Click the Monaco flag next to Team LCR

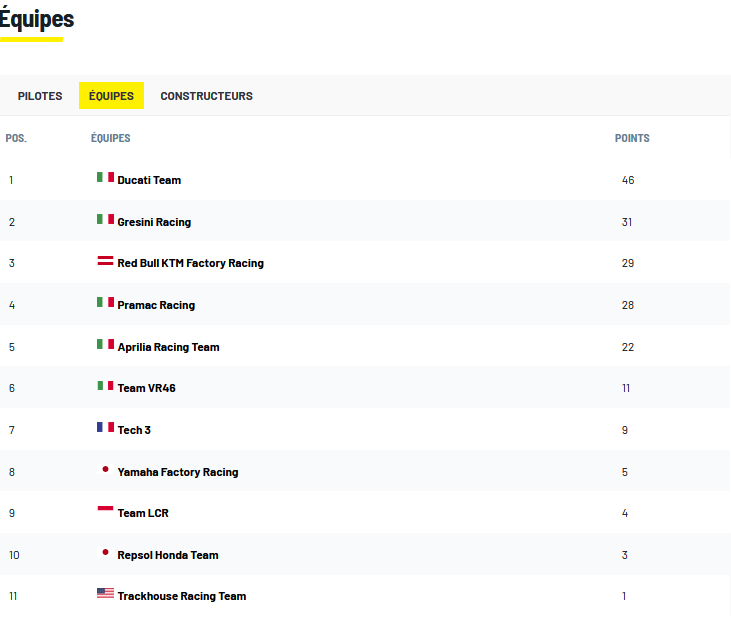(105, 510)
